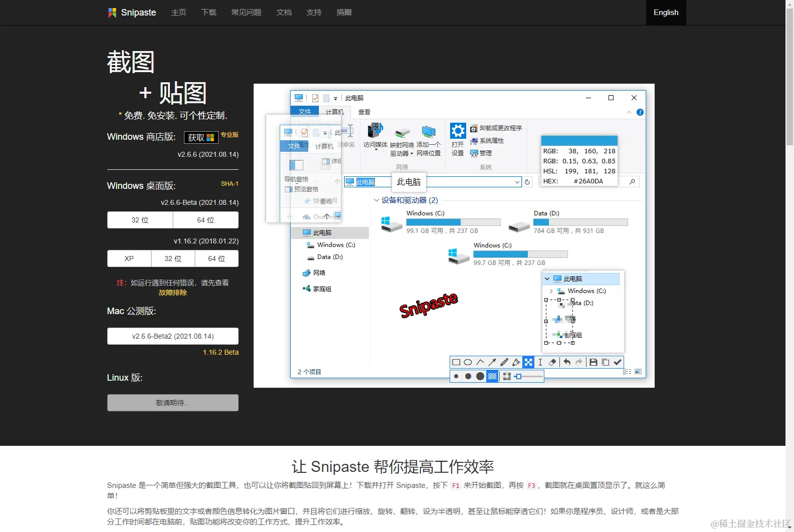Screen dimensions: 794x532
Task: Select the rectangle drawing tool
Action: [456, 362]
